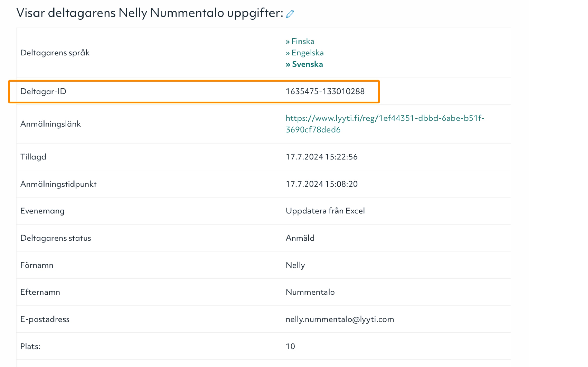Click the event name Uppdatera från Excel
Image resolution: width=588 pixels, height=367 pixels.
click(325, 211)
